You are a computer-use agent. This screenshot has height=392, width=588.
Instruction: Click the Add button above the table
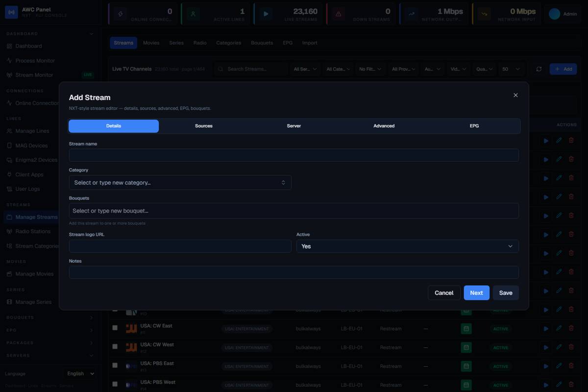(563, 69)
